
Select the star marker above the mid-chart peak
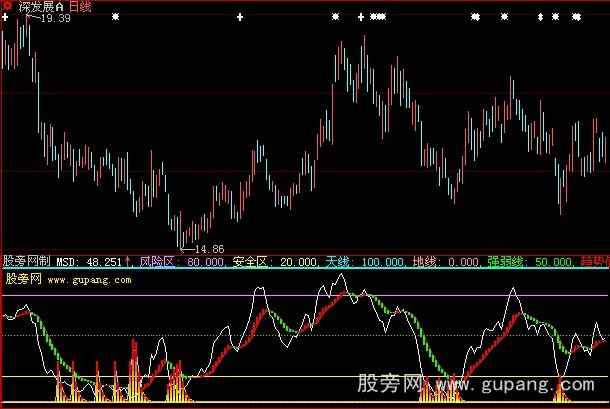335,18
